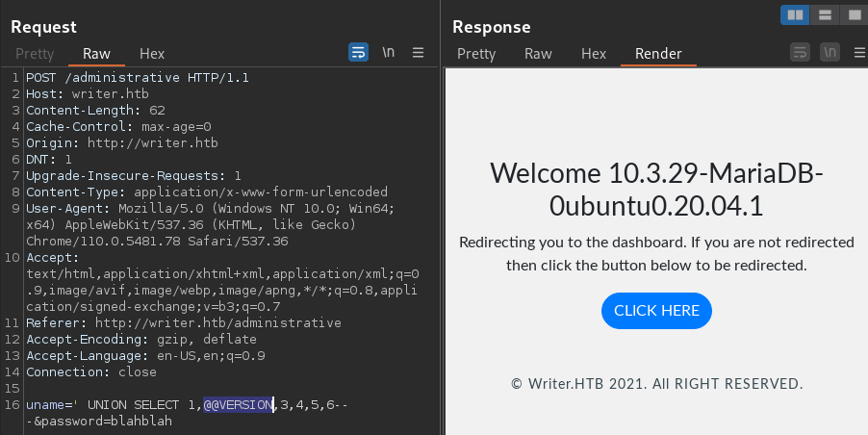Toggle word wrap in Request panel
This screenshot has width=868, height=435.
tap(358, 53)
